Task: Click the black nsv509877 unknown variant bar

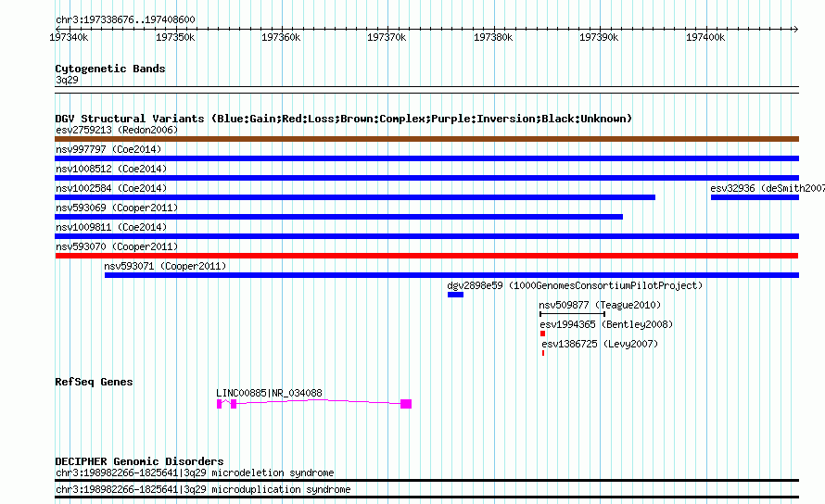Action: 573,314
